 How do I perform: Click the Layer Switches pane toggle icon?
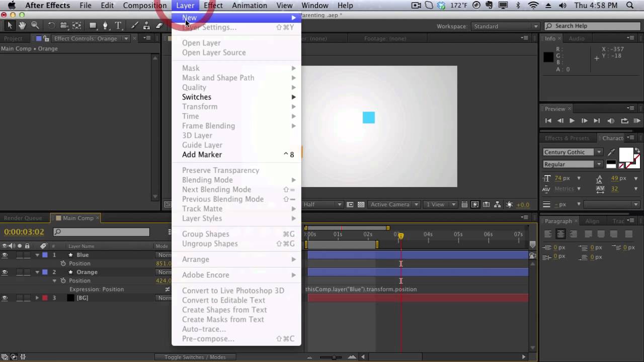[5, 357]
